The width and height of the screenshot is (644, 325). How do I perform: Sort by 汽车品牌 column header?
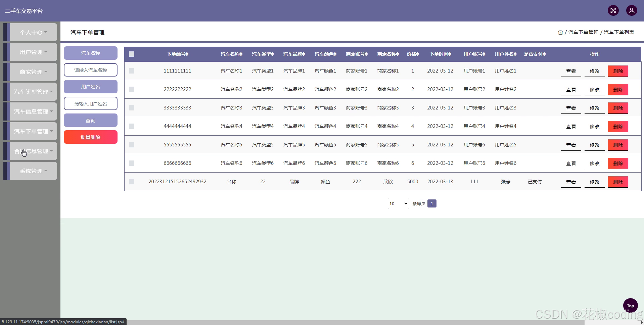294,54
